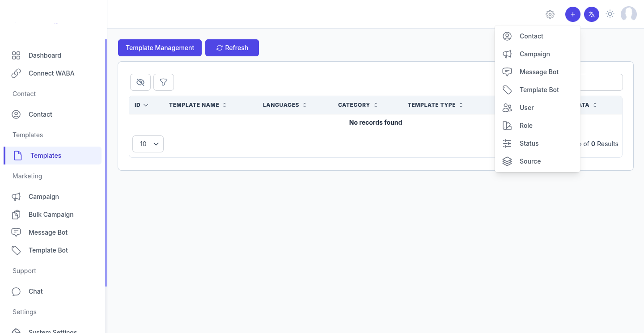Sort by Template Name column arrows

[225, 105]
